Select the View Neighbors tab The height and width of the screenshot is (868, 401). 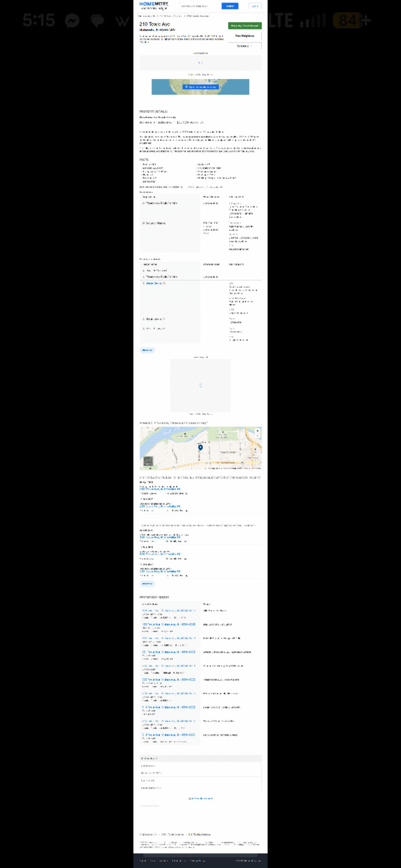click(245, 36)
